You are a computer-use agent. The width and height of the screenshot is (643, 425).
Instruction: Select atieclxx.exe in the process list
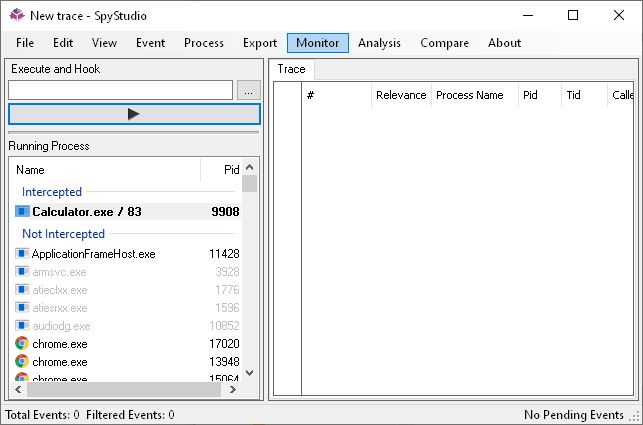tap(127, 290)
